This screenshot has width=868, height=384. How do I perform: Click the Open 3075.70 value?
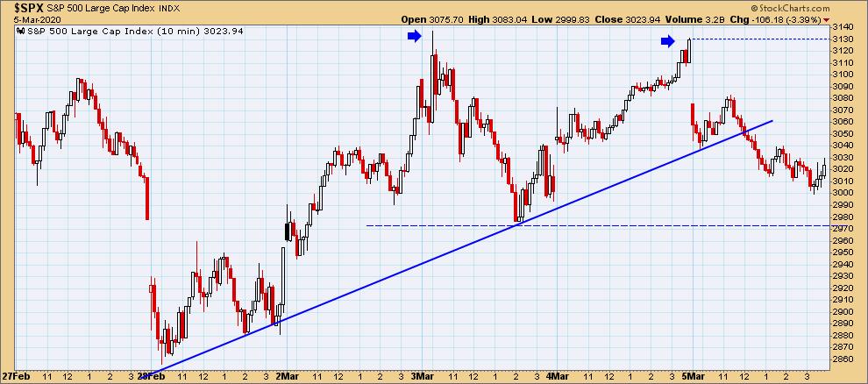point(432,19)
